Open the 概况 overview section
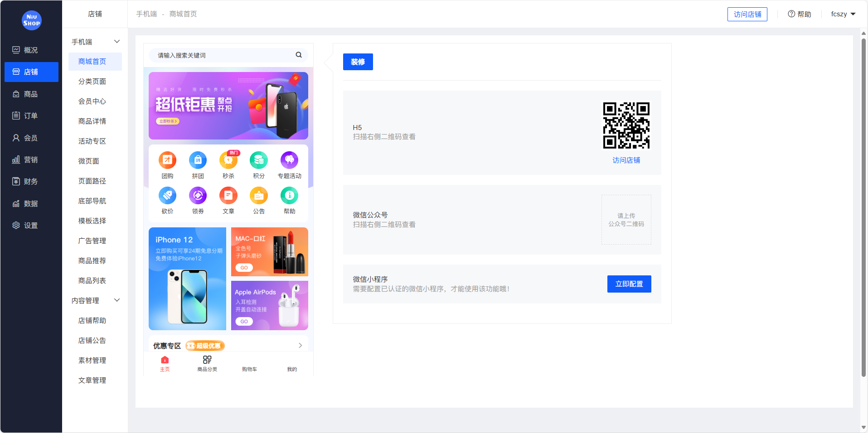 pyautogui.click(x=31, y=50)
